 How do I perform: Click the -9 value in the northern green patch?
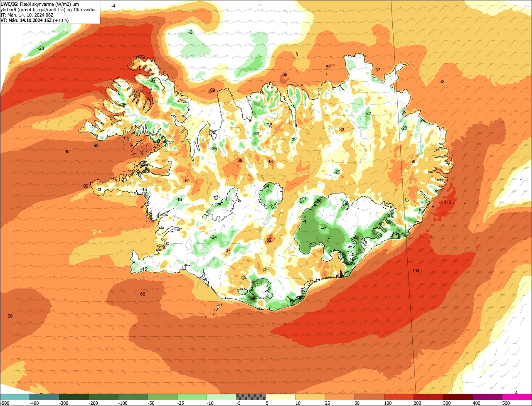click(190, 32)
